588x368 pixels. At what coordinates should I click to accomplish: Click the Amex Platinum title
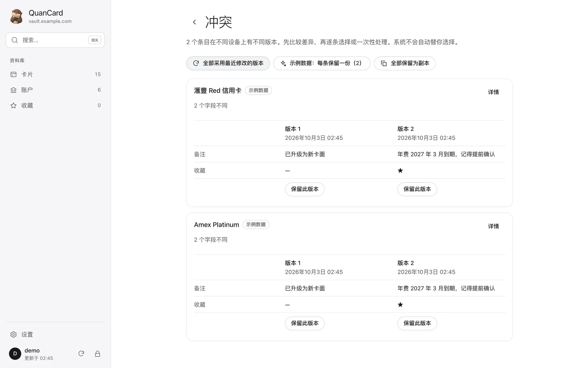coord(216,225)
